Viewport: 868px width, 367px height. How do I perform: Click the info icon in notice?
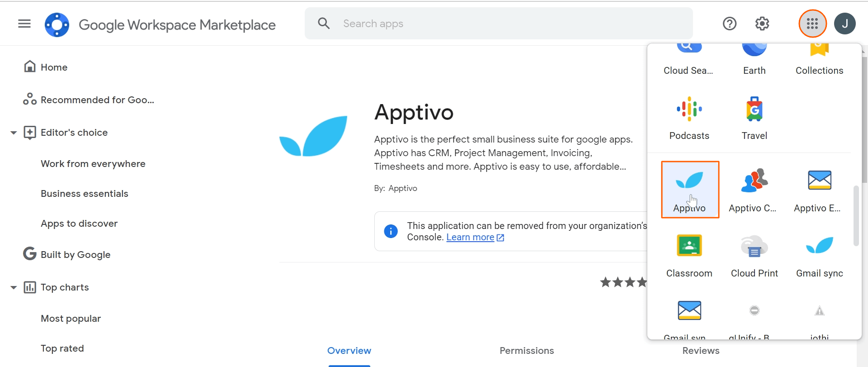(x=391, y=231)
